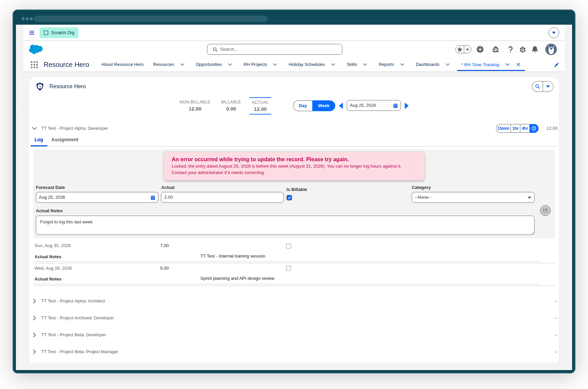Open the Trailhead guidance center icon
The image size is (588, 389).
click(496, 49)
